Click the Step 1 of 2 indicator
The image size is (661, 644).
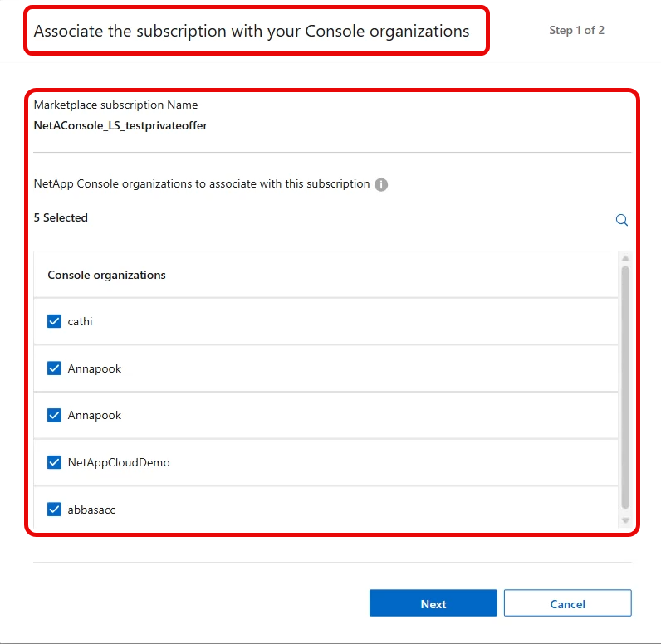[x=576, y=31]
